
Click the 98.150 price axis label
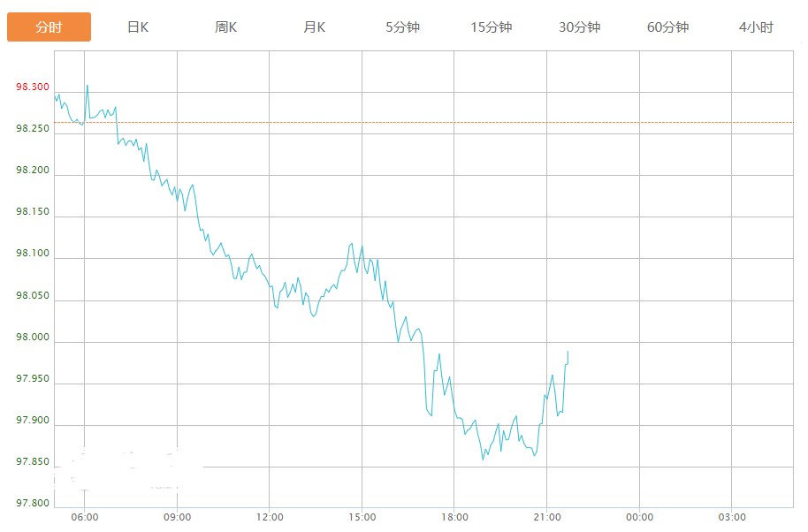point(33,212)
